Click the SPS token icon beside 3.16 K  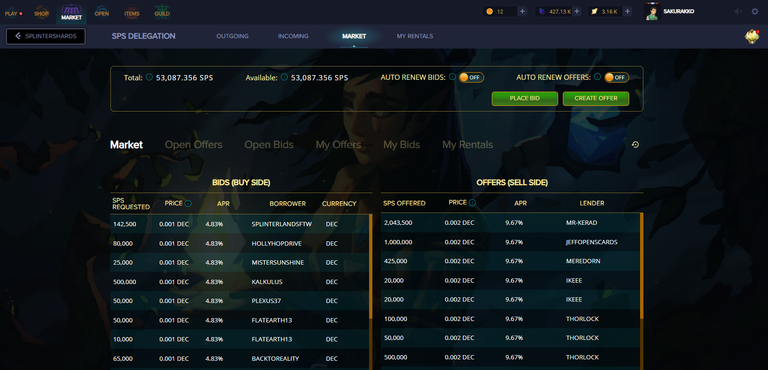tap(595, 11)
